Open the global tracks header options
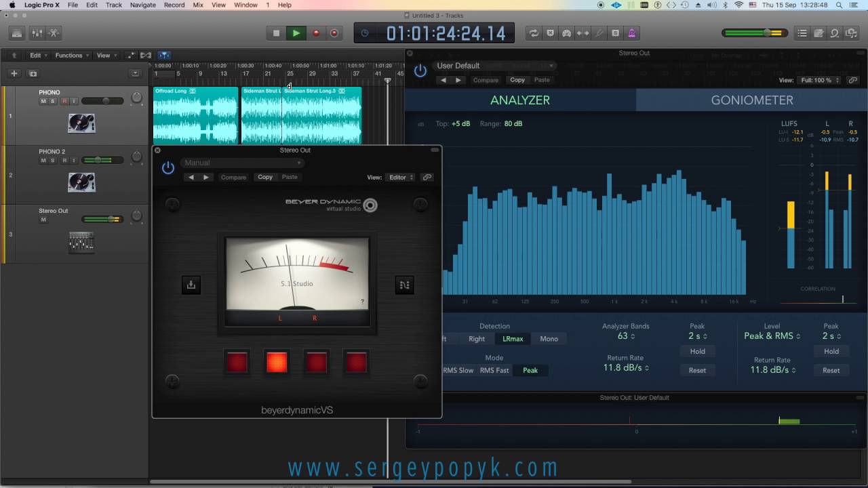This screenshot has width=868, height=488. [136, 73]
